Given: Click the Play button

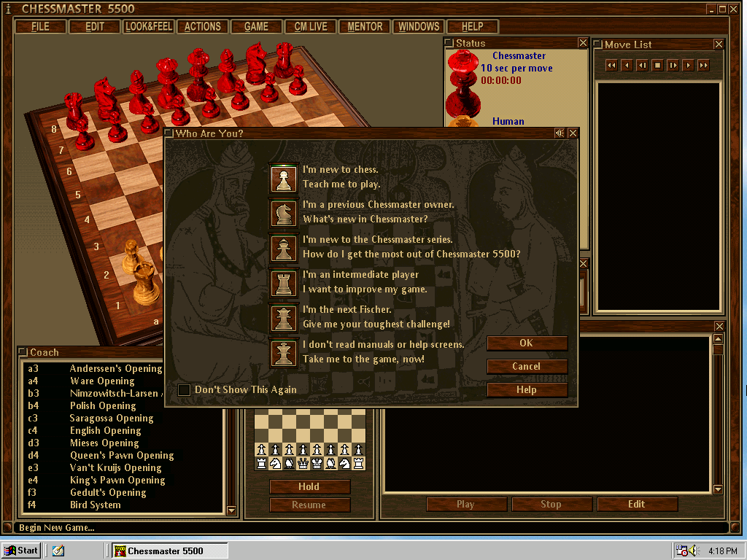Looking at the screenshot, I should [x=466, y=505].
